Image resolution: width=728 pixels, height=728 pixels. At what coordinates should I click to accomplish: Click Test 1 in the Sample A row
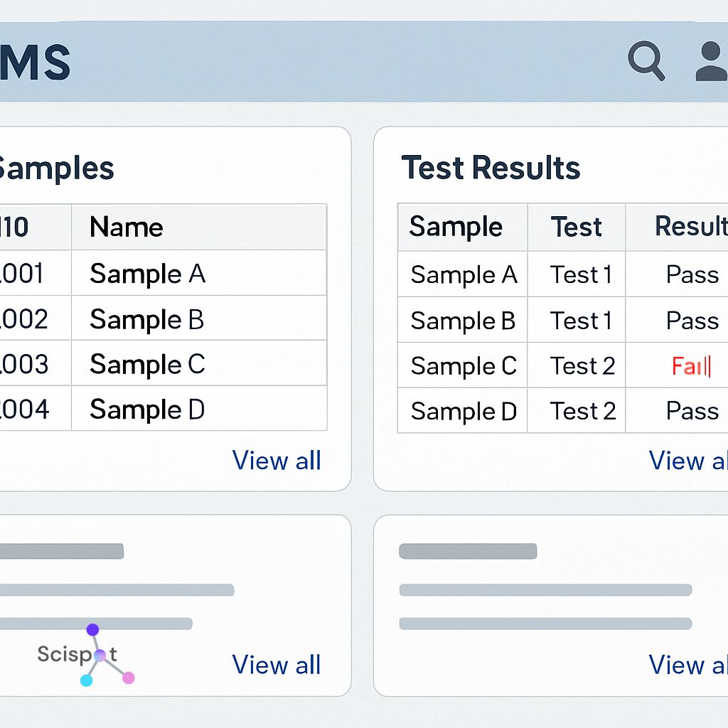(581, 275)
